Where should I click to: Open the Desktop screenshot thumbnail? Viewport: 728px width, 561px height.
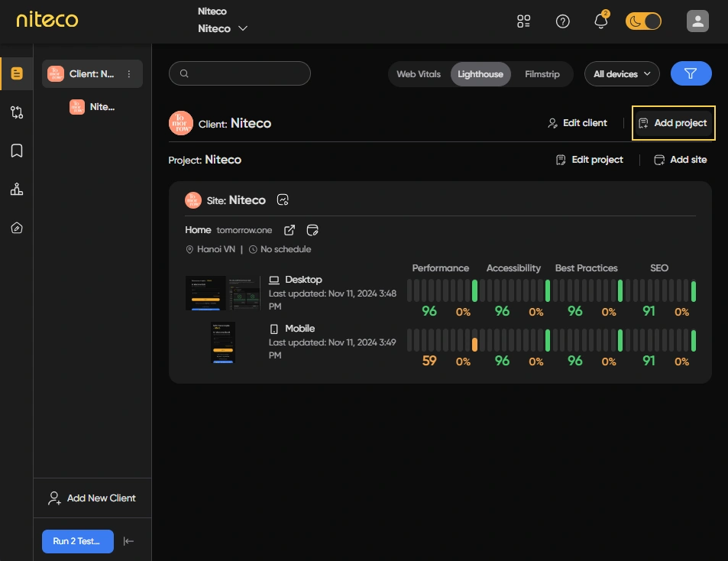[x=222, y=293]
